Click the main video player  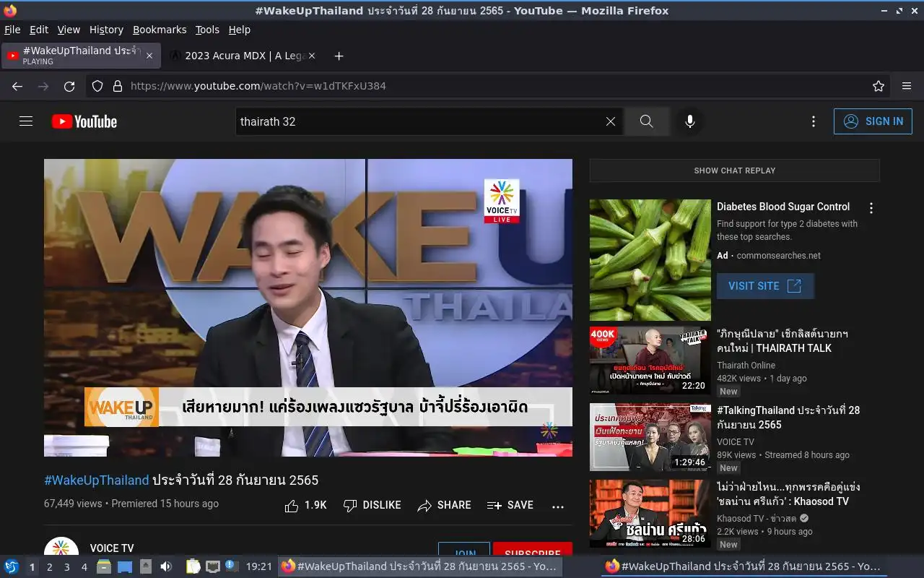point(308,308)
